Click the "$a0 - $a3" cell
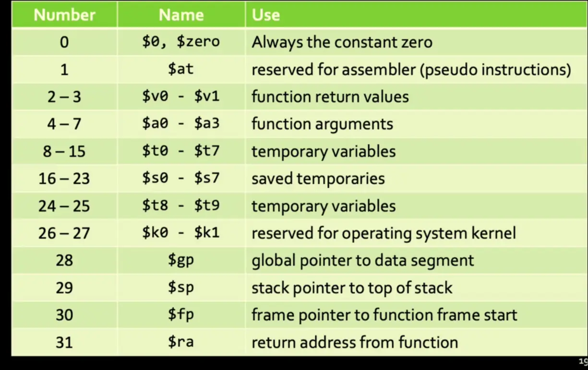 pyautogui.click(x=181, y=124)
